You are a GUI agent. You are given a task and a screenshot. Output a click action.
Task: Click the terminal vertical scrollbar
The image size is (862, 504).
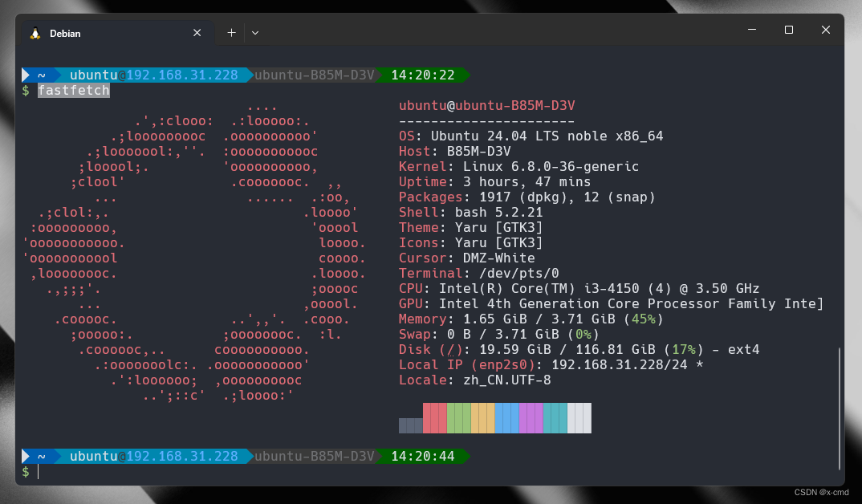pos(840,408)
